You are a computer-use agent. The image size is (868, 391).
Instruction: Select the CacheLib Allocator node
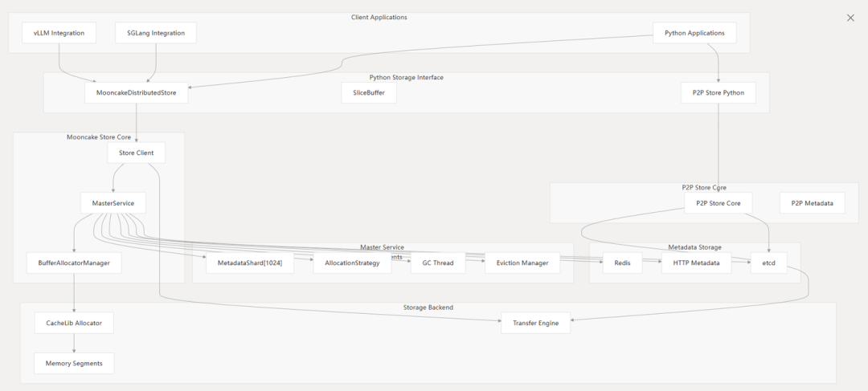74,323
